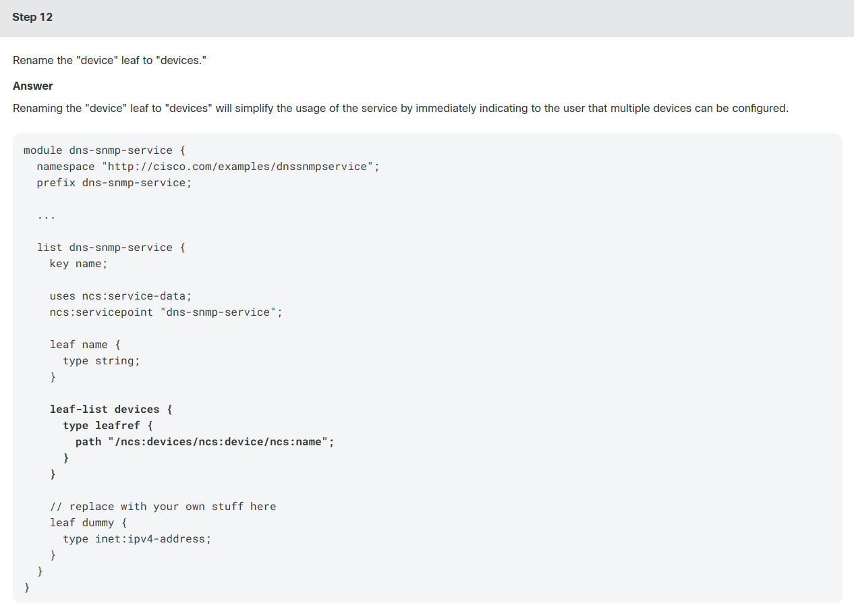Click the "module dns-snmp-service {" line

click(101, 150)
